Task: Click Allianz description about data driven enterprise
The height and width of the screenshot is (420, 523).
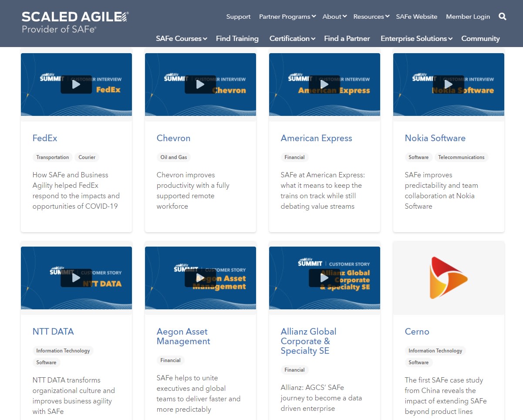Action: 321,398
